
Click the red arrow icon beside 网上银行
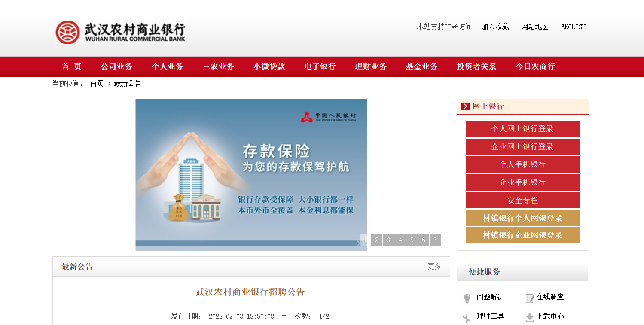[465, 106]
